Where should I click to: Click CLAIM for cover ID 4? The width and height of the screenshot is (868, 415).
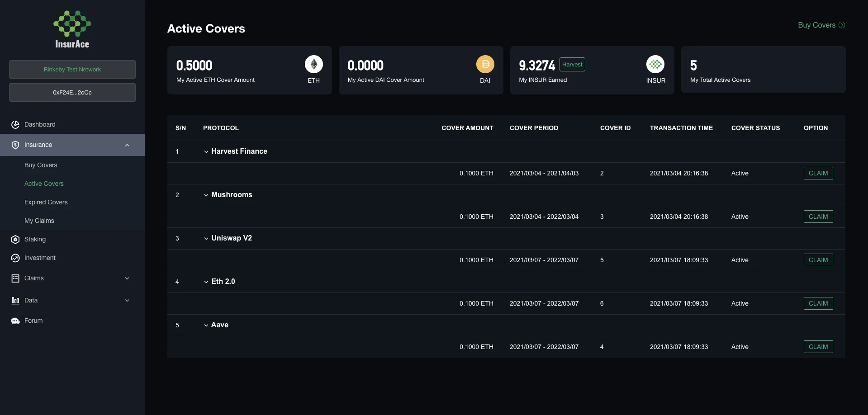pos(818,347)
